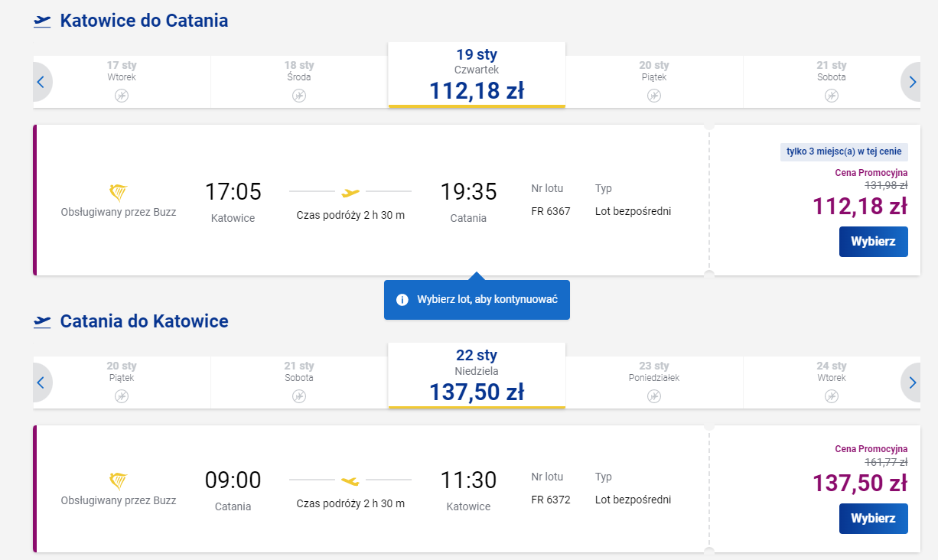Click the plane icon beside Katowice do Catania
Viewport: 938px width, 560px height.
pos(42,21)
